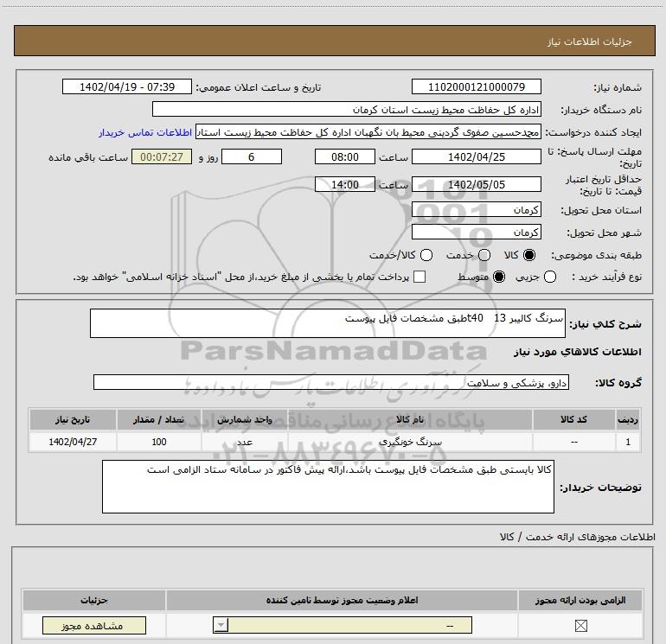Click the مشاهده مجوز button
The width and height of the screenshot is (666, 644).
[94, 626]
